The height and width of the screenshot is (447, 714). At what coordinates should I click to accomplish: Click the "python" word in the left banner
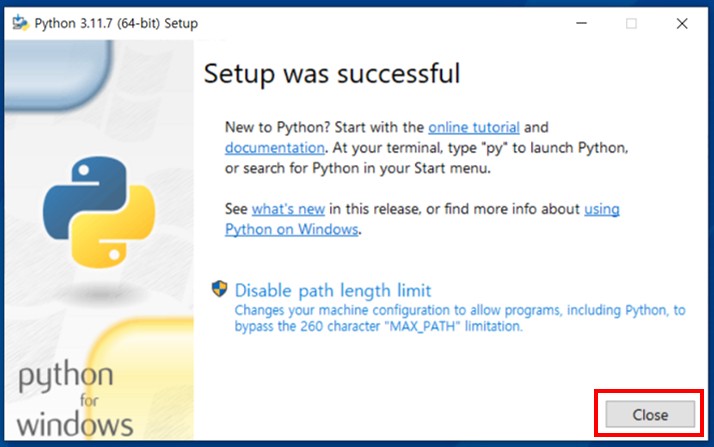[x=66, y=378]
